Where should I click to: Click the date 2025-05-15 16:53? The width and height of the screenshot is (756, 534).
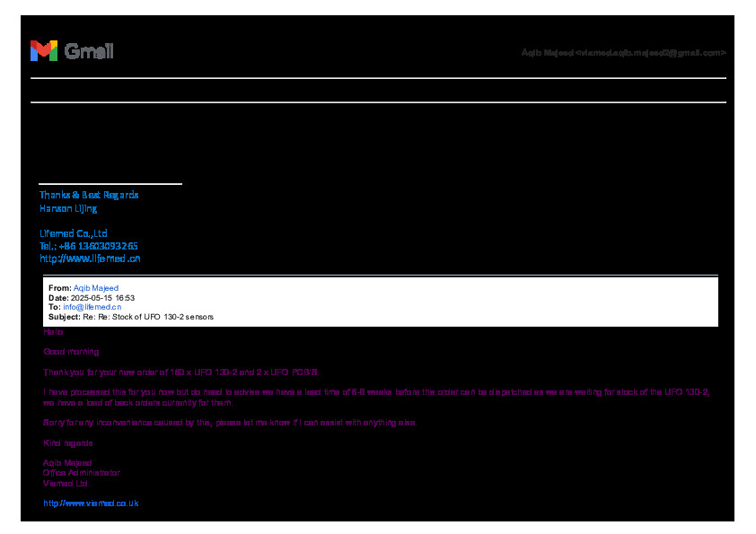coord(102,297)
